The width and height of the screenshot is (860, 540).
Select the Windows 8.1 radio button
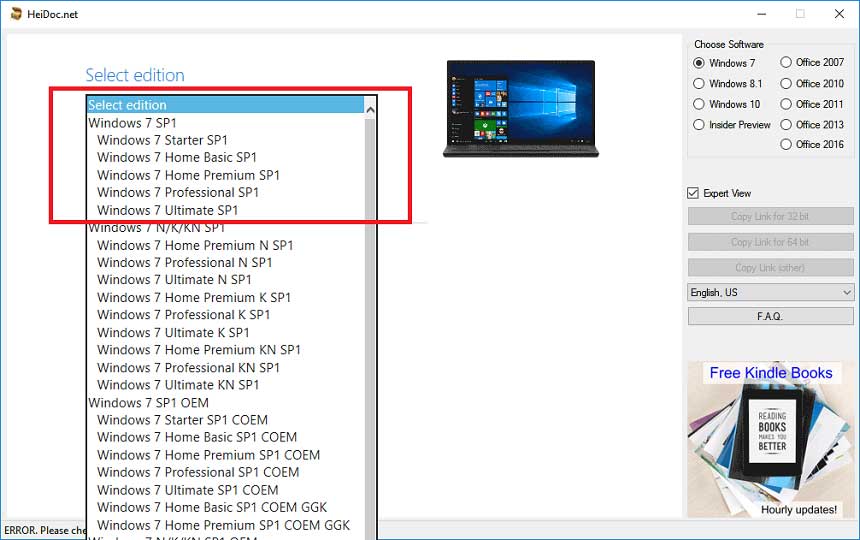[699, 83]
